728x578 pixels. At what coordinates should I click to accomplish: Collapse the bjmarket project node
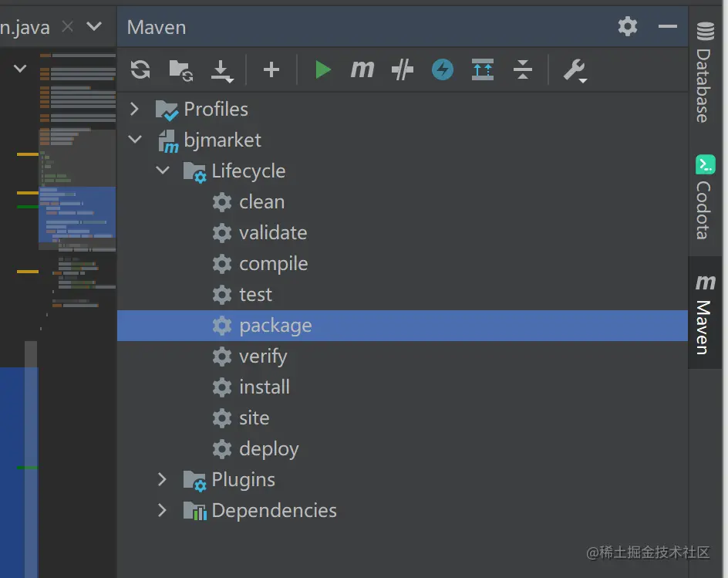point(135,140)
